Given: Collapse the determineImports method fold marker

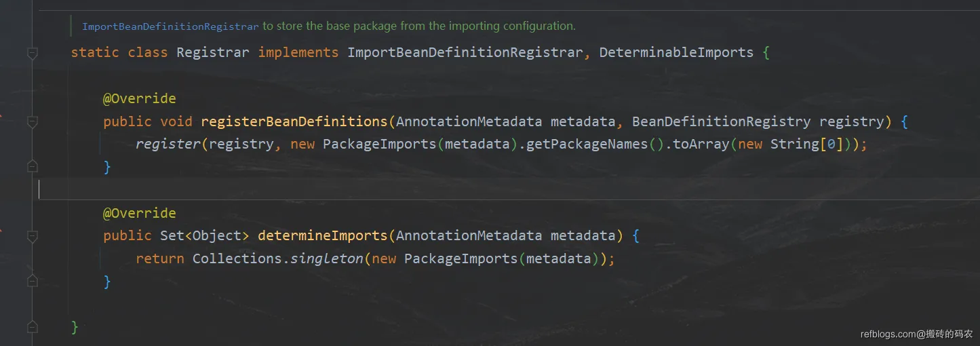Looking at the screenshot, I should pos(32,236).
